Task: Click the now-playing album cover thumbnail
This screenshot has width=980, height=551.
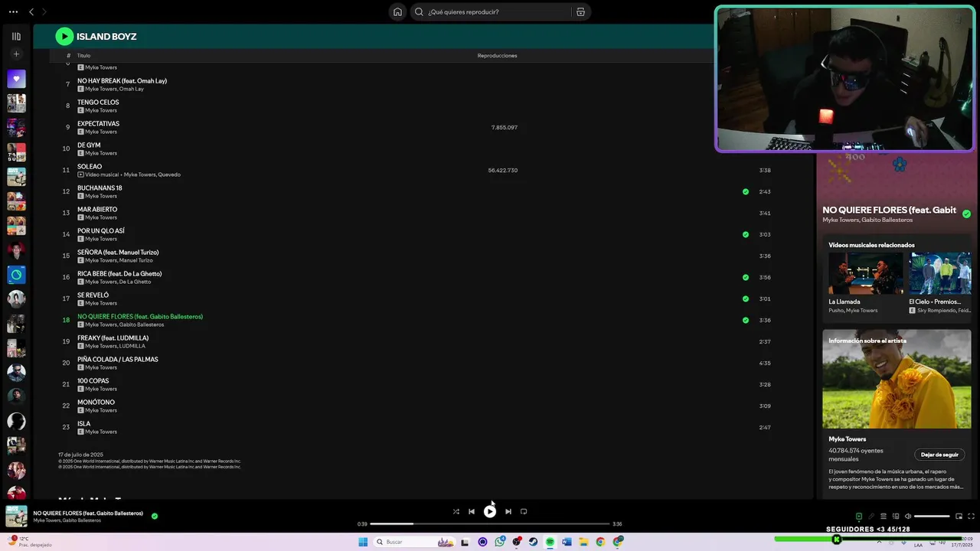Action: (x=16, y=516)
